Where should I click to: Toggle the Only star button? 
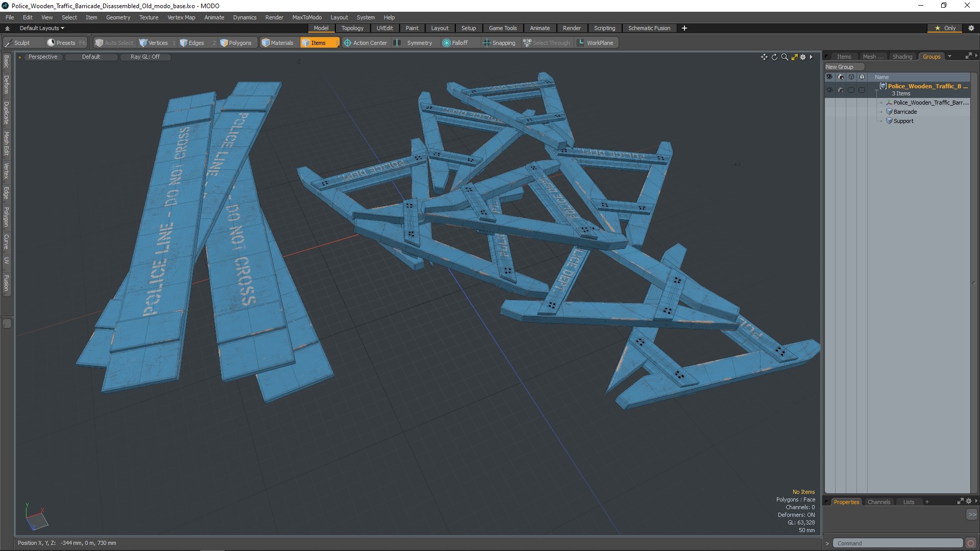click(945, 28)
